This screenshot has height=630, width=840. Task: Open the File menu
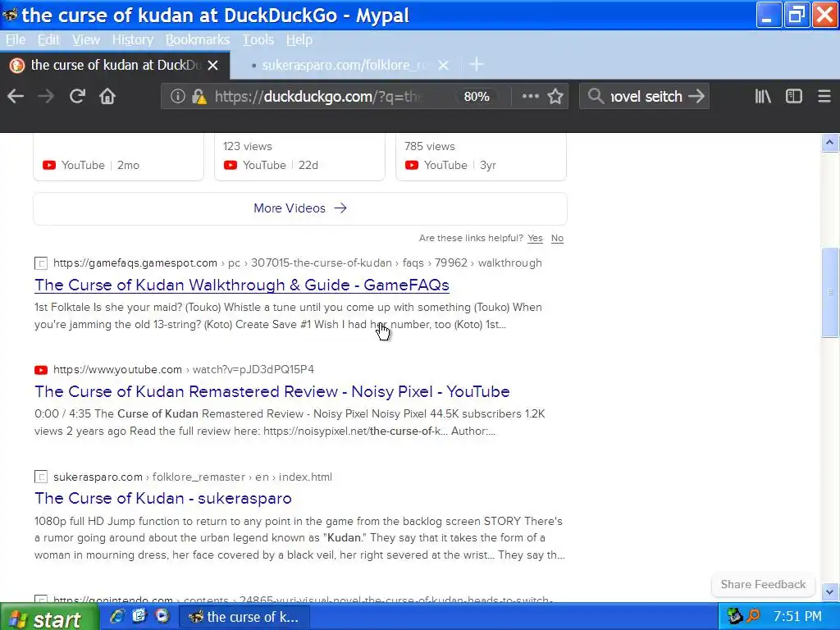[x=16, y=39]
